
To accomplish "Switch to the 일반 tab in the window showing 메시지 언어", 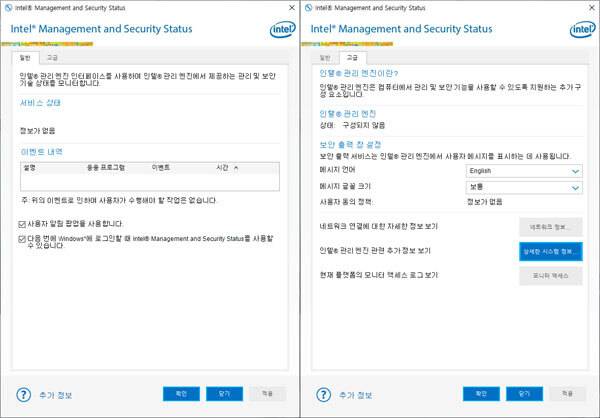I will pos(324,57).
